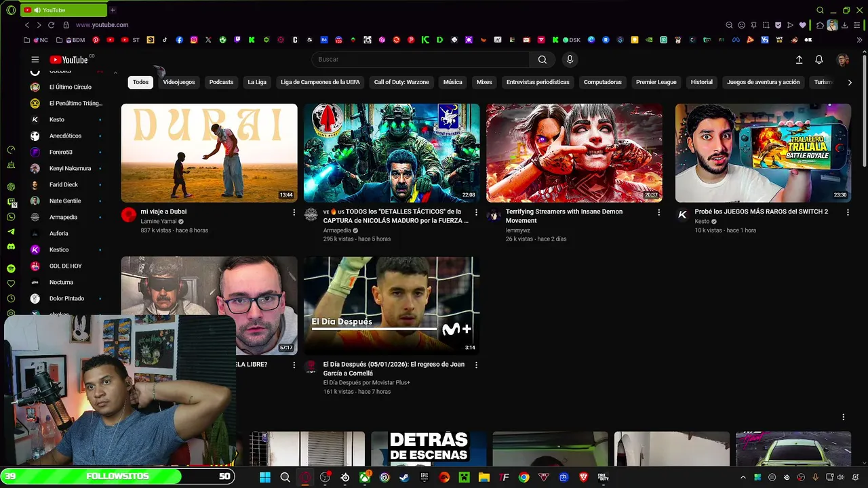Select the Todos filter chip
This screenshot has width=868, height=488.
click(x=140, y=82)
